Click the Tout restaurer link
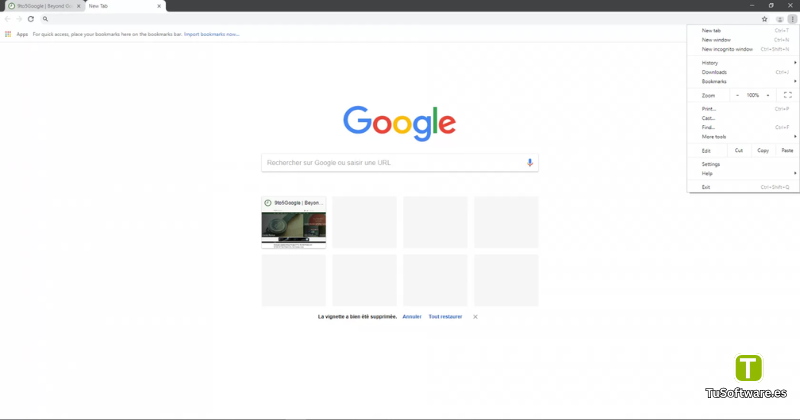 [x=445, y=316]
